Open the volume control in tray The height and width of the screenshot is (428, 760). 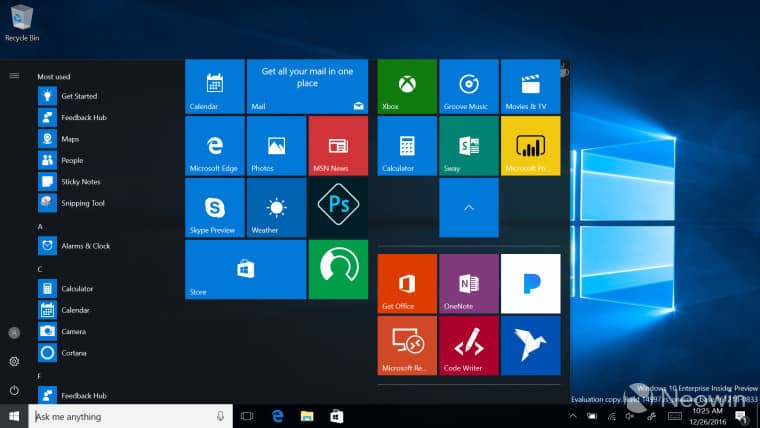630,416
